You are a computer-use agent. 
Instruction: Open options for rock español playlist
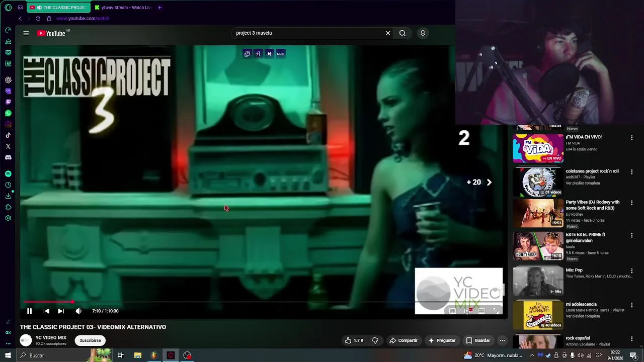click(x=632, y=339)
